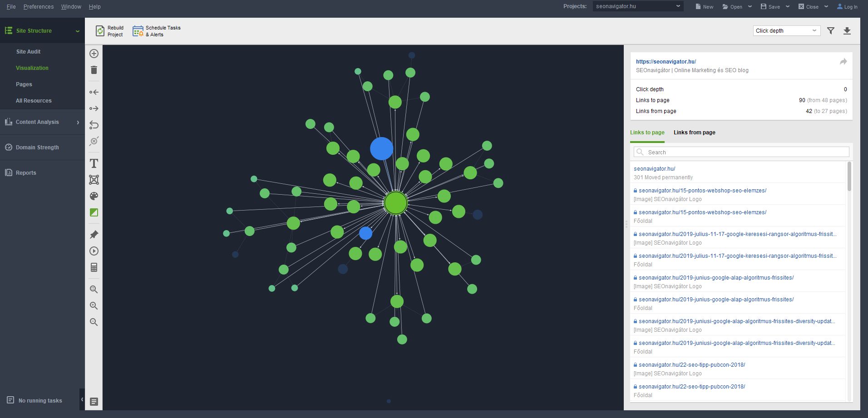Click the Save project button

770,7
